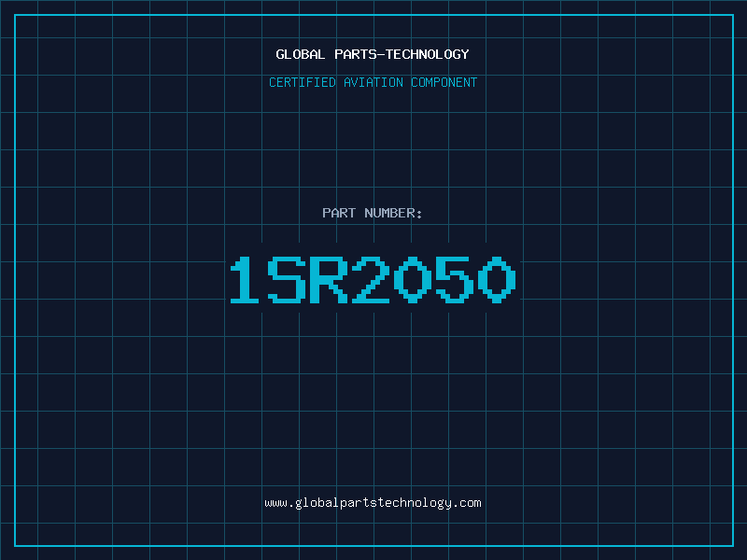Select the word "COMPONENT" in the subtitle
Viewport: 747px width, 560px height.
[444, 82]
